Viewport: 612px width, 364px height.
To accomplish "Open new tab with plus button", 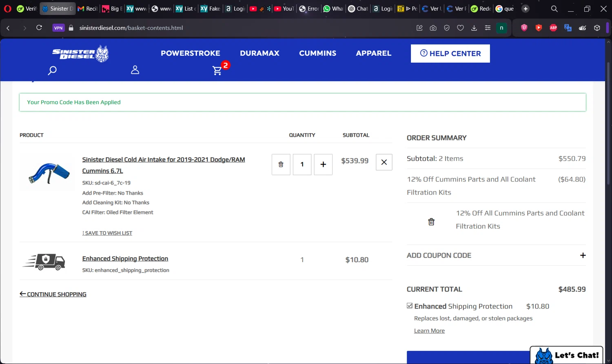I will point(526,9).
